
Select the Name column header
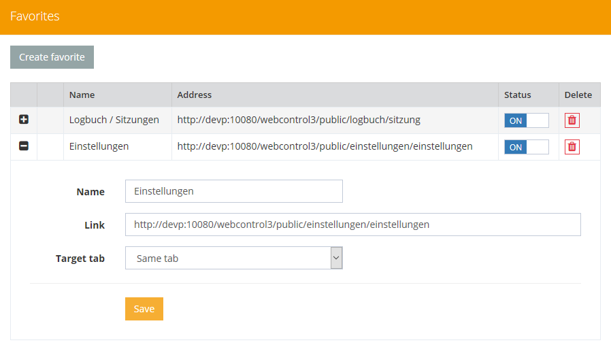(x=82, y=95)
